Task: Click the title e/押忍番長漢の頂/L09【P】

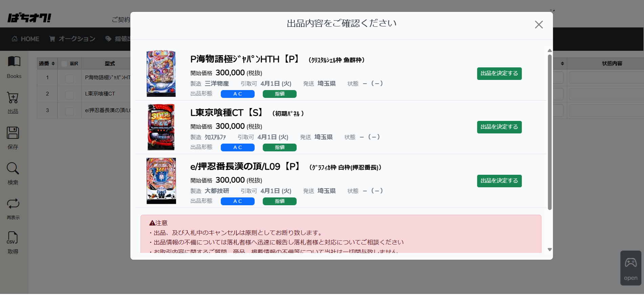Action: pyautogui.click(x=246, y=166)
